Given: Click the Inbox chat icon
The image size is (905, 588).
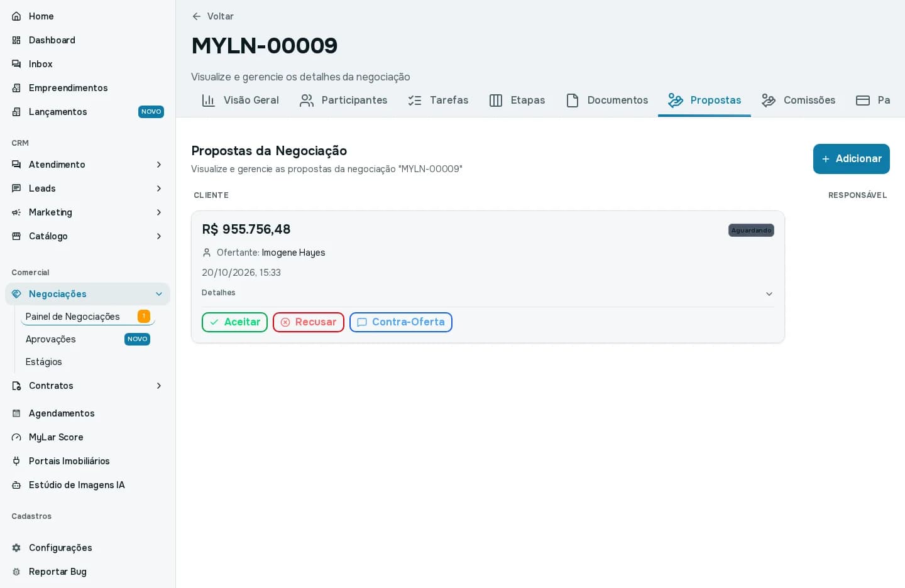Looking at the screenshot, I should coord(16,64).
